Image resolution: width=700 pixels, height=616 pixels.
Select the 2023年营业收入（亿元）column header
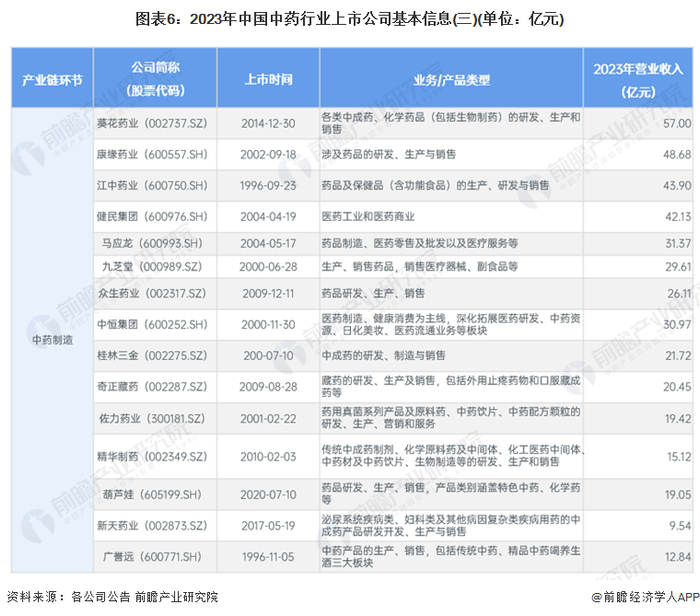point(638,80)
